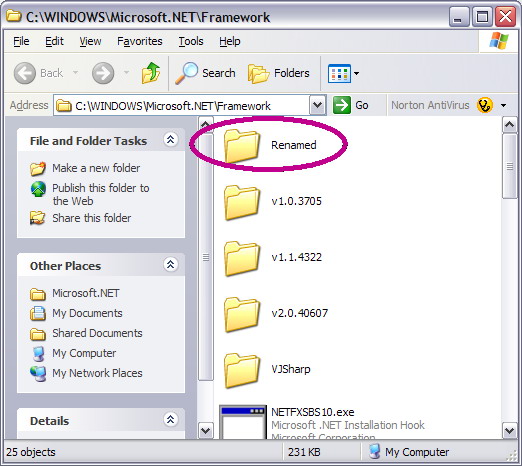Open the Norton AntiVirus dropdown arrow
The width and height of the screenshot is (522, 466).
(x=503, y=106)
